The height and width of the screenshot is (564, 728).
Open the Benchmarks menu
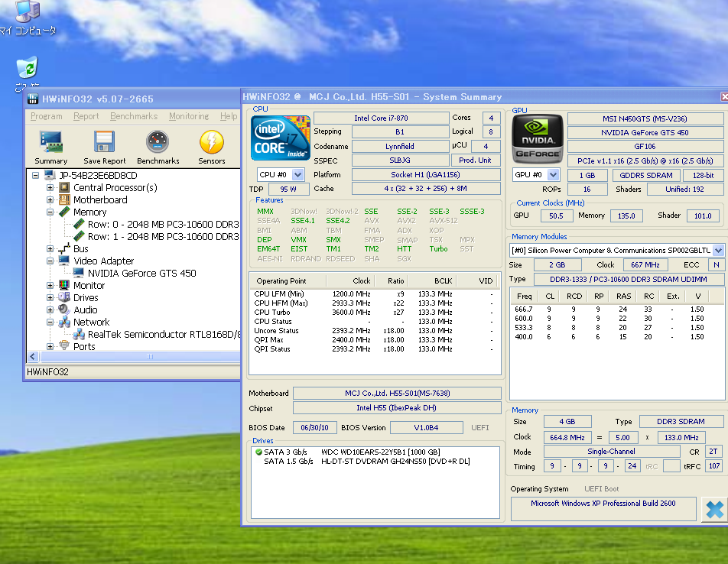tap(134, 116)
